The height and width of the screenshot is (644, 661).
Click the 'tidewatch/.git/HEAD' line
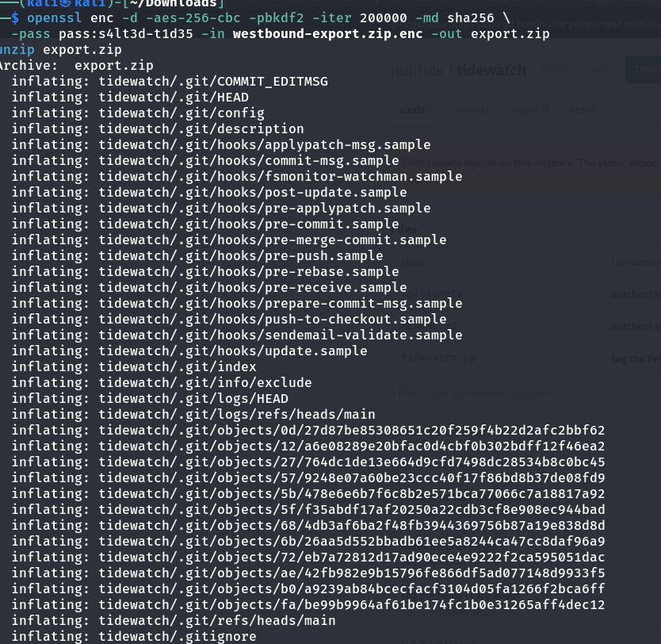[130, 98]
